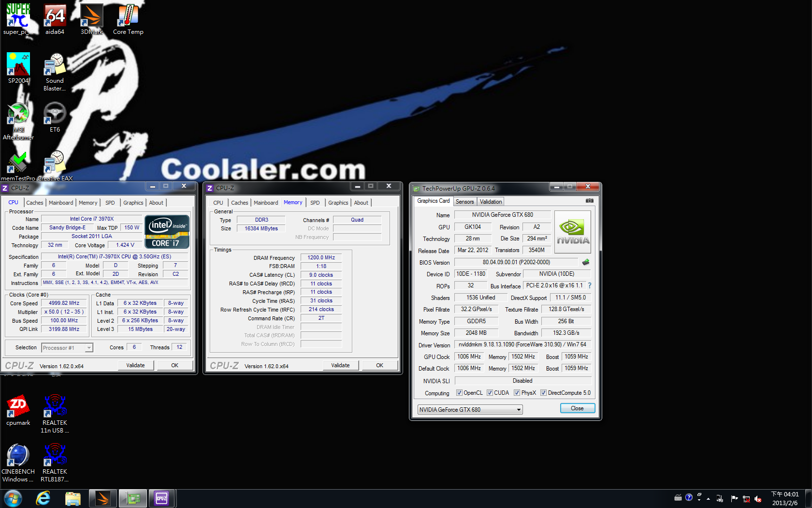Open Internet Explorer from the taskbar
The image size is (812, 508).
point(43,498)
